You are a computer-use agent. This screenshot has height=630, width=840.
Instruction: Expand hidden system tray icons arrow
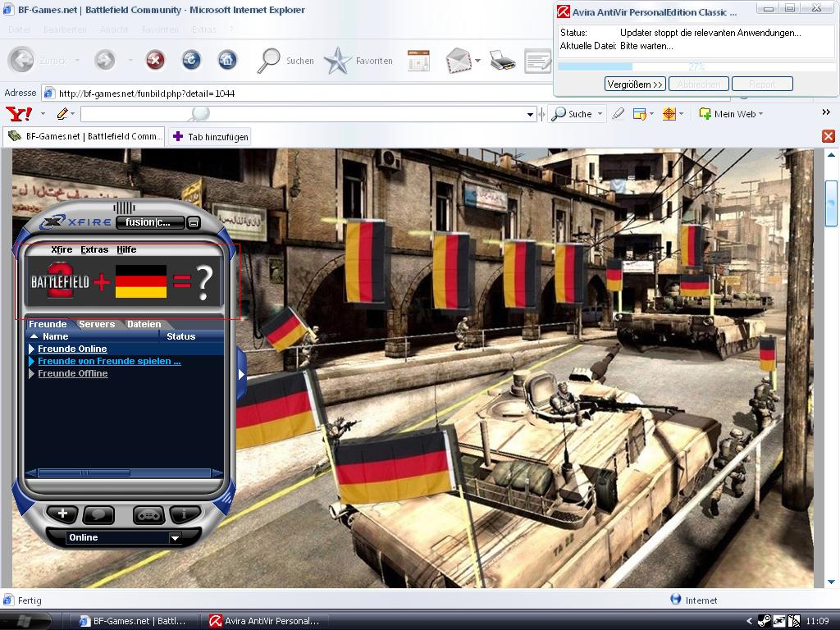(749, 621)
